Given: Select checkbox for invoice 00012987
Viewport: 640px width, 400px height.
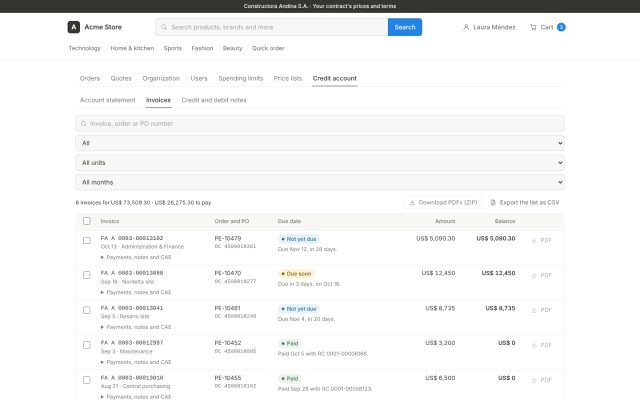Looking at the screenshot, I should (87, 345).
